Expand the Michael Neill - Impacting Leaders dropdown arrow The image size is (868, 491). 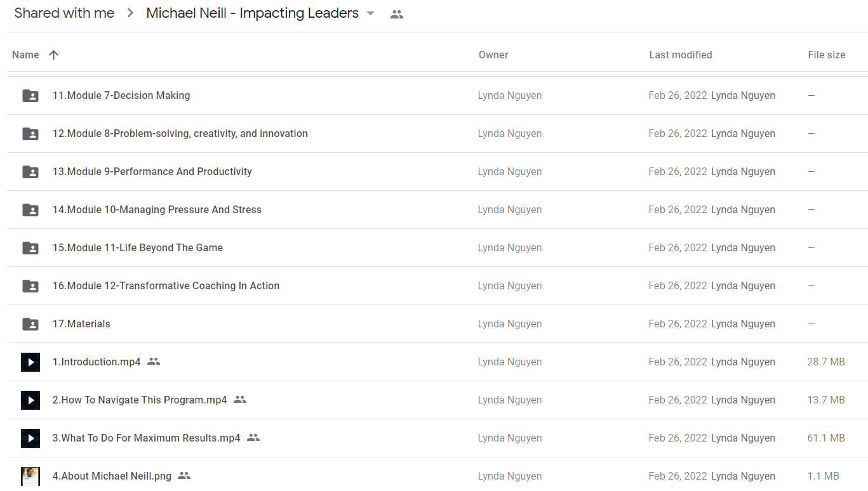(371, 13)
